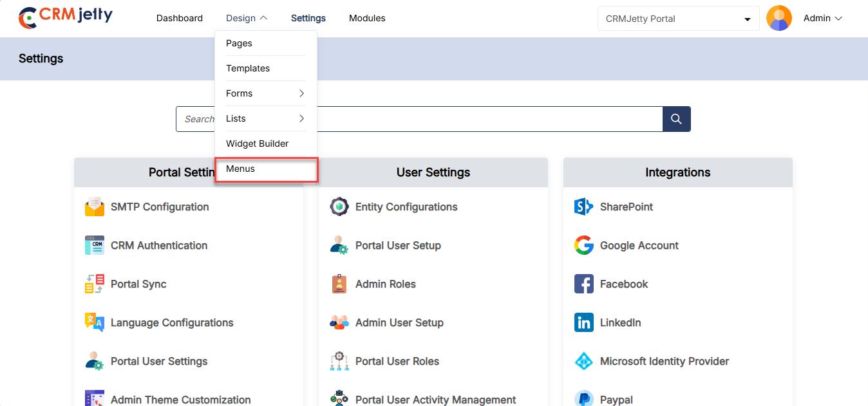Click the SharePoint logo icon

(583, 207)
